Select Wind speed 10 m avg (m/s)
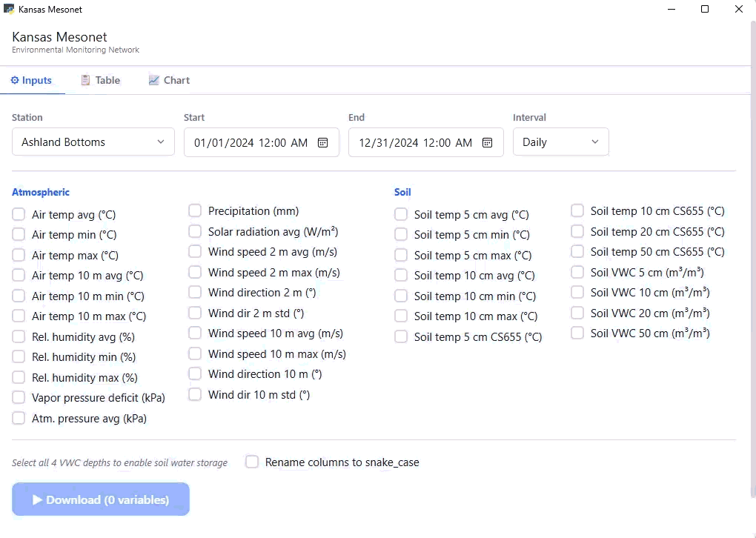This screenshot has width=756, height=538. coord(195,333)
